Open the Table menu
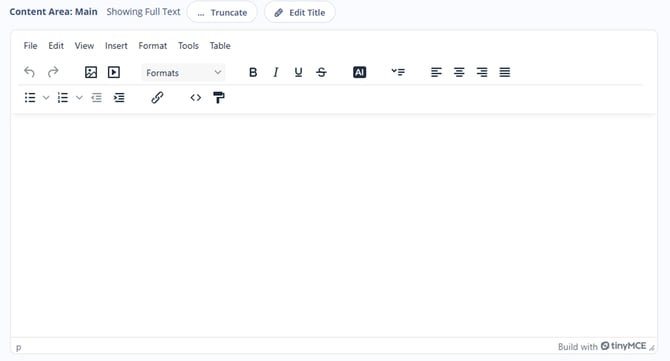The height and width of the screenshot is (361, 670). (220, 46)
